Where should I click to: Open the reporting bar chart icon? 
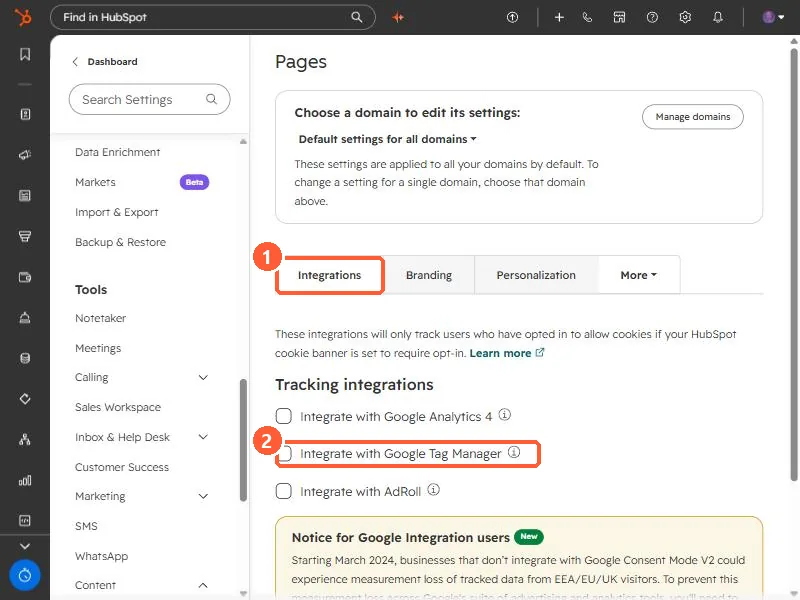point(25,480)
